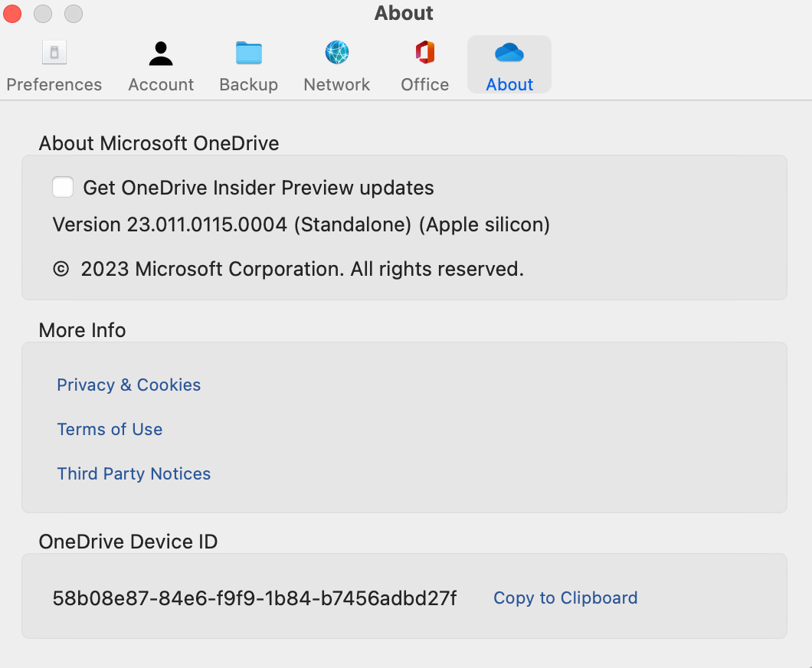Close the About window with red button
The image size is (812, 668).
12,14
